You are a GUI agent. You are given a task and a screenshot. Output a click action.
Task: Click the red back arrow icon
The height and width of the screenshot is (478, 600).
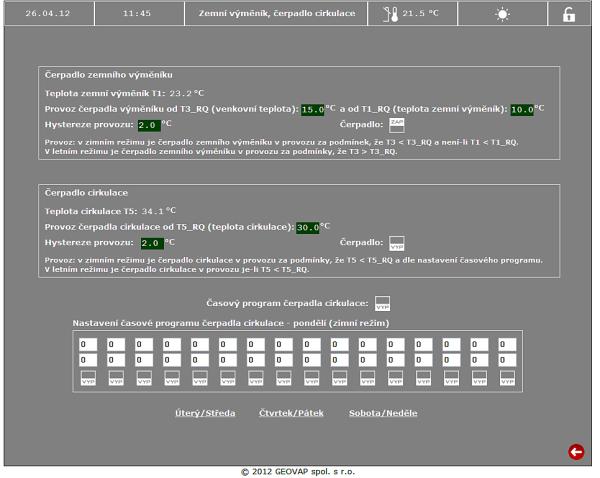[x=575, y=452]
